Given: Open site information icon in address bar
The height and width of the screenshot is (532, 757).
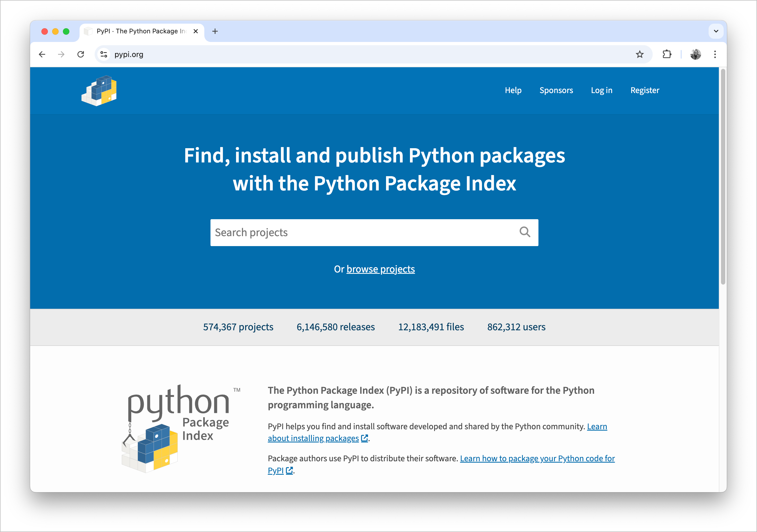Looking at the screenshot, I should coord(103,54).
